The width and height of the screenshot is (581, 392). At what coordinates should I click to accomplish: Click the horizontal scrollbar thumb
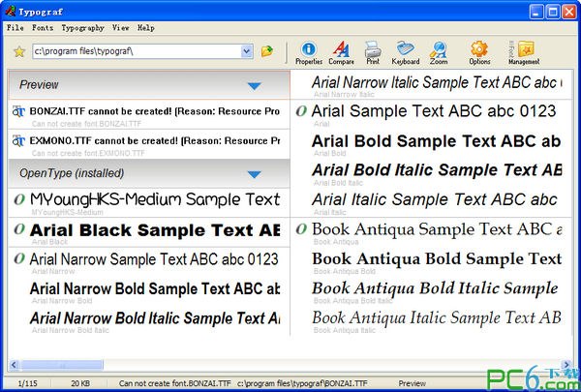pos(62,365)
